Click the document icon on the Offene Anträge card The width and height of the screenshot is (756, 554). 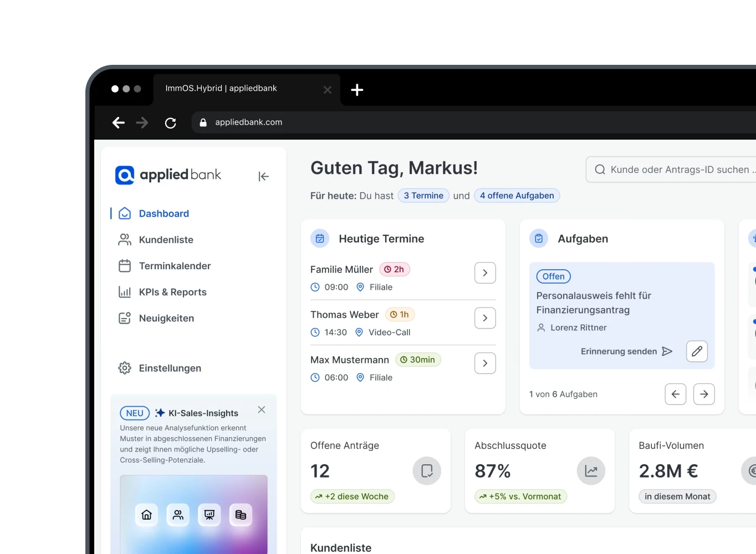pyautogui.click(x=427, y=471)
